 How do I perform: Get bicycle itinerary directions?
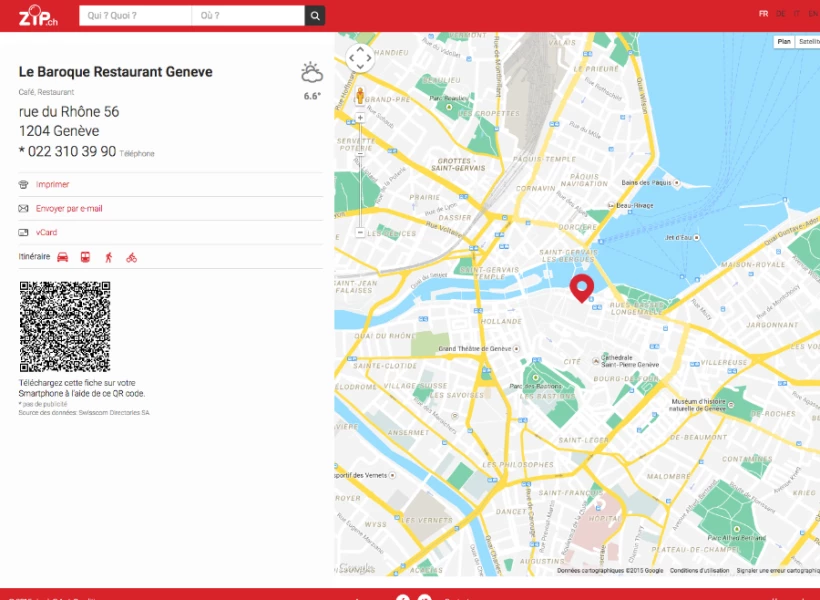click(x=131, y=257)
